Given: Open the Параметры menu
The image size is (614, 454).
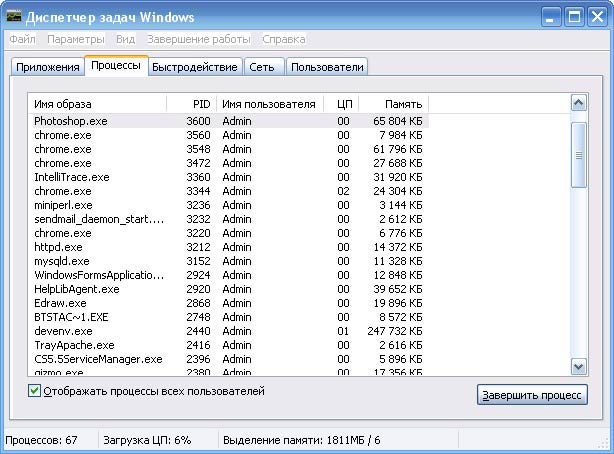Looking at the screenshot, I should pos(75,39).
